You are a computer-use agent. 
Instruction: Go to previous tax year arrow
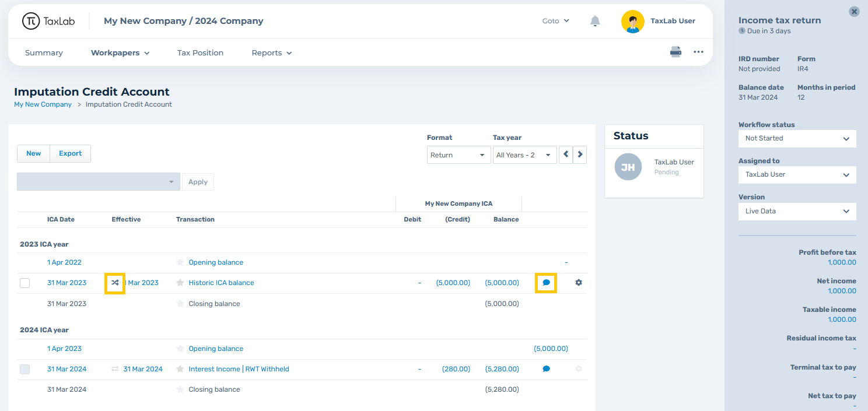click(x=566, y=154)
